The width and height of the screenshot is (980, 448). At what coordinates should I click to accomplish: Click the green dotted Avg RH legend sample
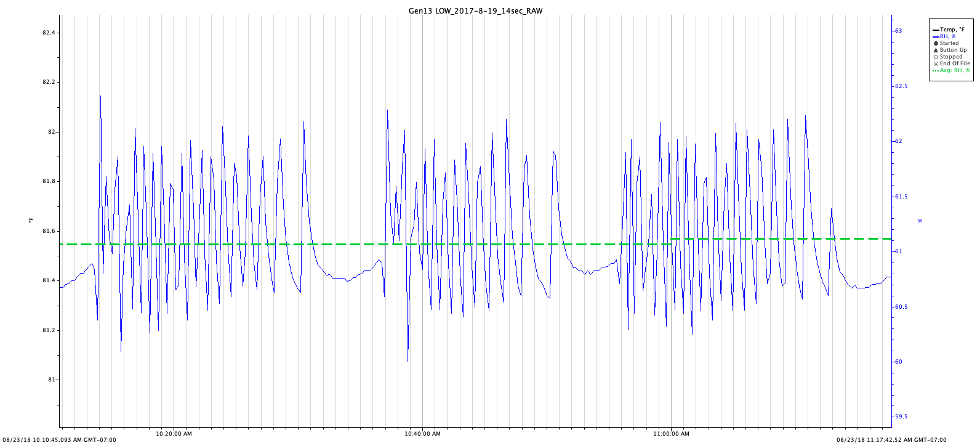pyautogui.click(x=936, y=70)
